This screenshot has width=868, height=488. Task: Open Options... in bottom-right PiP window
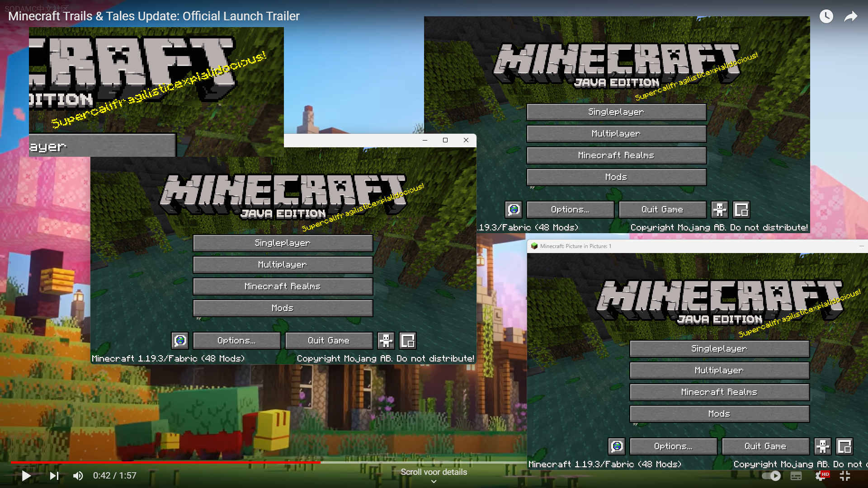coord(673,446)
